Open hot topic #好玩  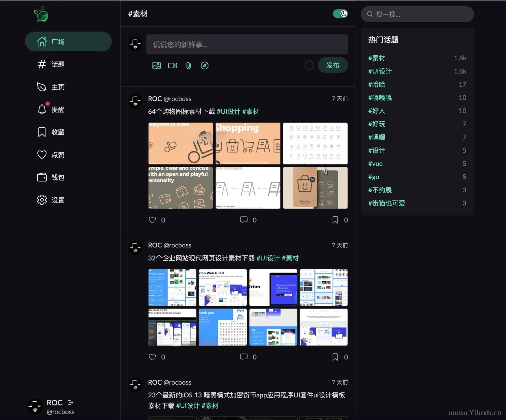pos(377,124)
